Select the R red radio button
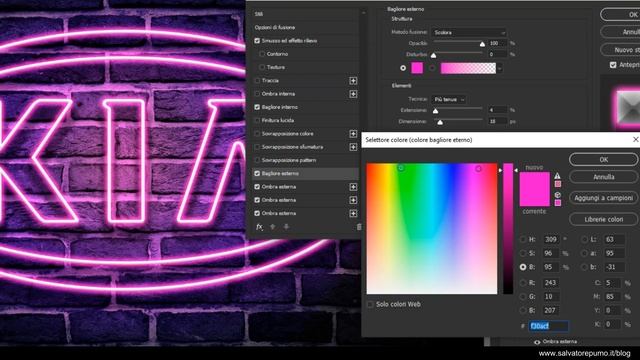The height and width of the screenshot is (360, 640). click(523, 283)
